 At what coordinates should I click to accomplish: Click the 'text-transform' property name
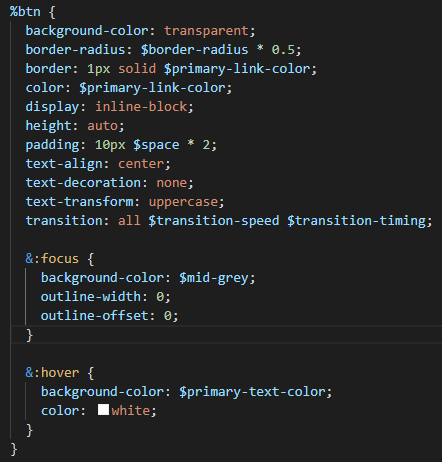coord(79,202)
